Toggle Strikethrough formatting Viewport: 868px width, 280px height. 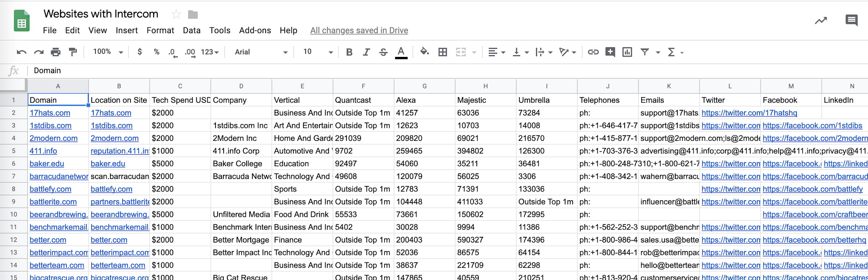coord(383,52)
